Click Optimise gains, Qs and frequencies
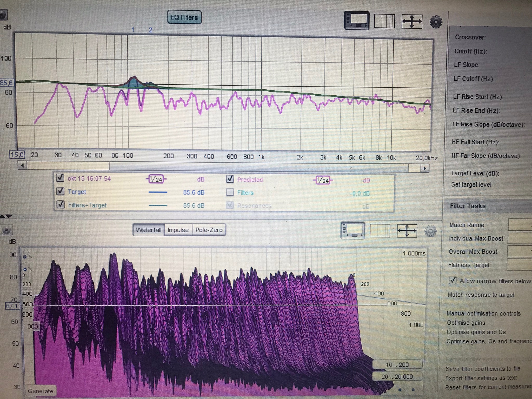Screen dimensions: 532x399 [489, 341]
